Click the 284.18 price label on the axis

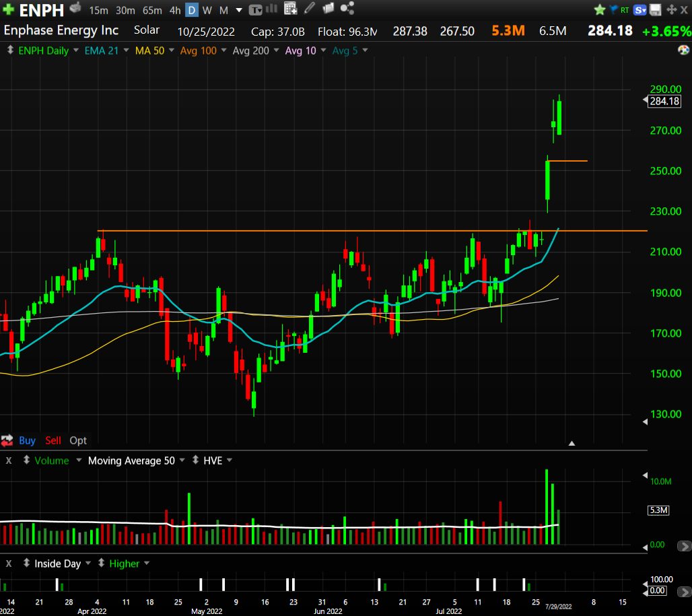664,101
